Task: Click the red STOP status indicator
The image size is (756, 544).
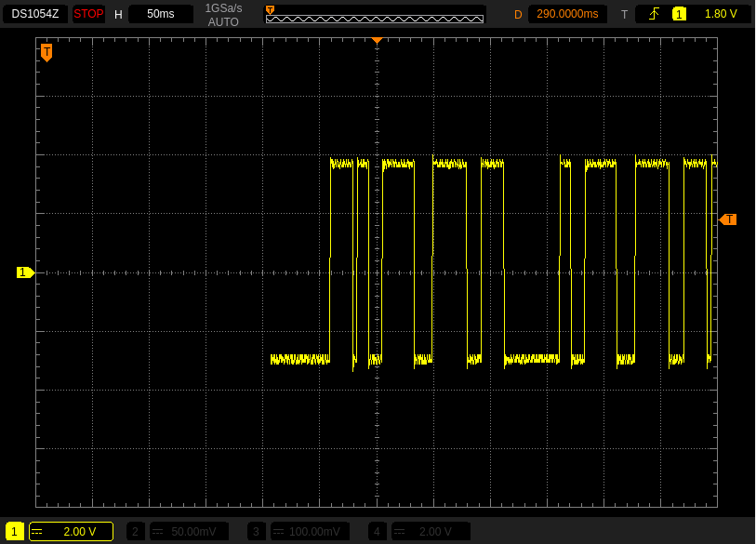Action: tap(88, 14)
